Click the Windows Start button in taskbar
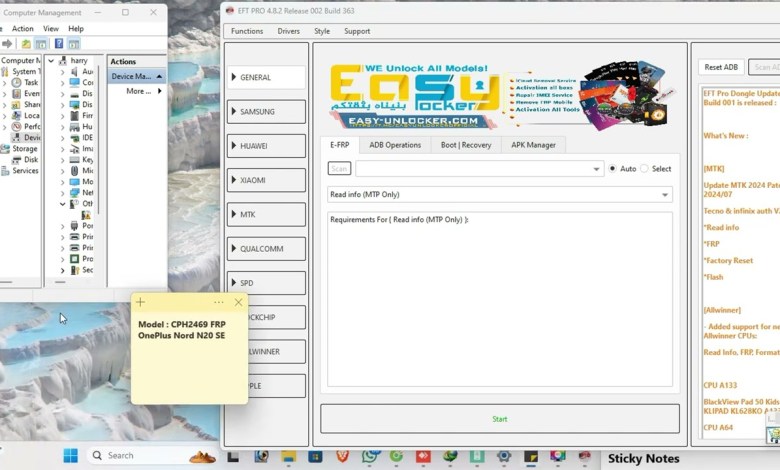 coord(71,456)
